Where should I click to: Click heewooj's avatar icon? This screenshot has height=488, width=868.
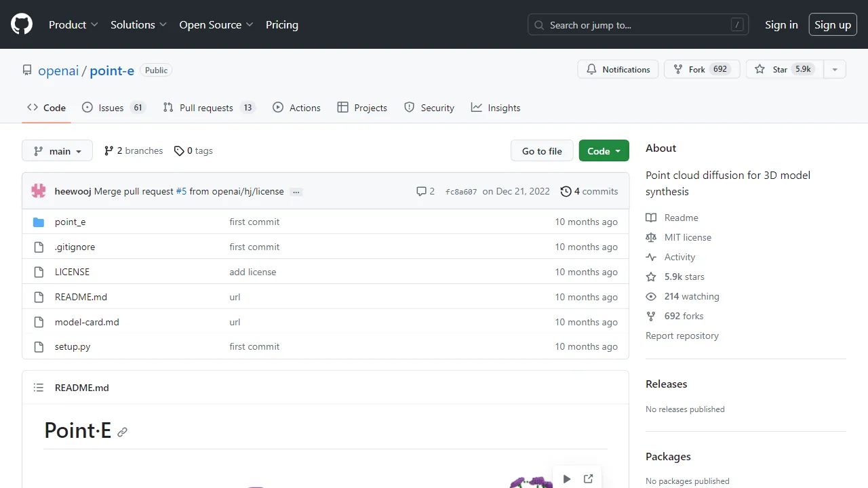[x=39, y=191]
